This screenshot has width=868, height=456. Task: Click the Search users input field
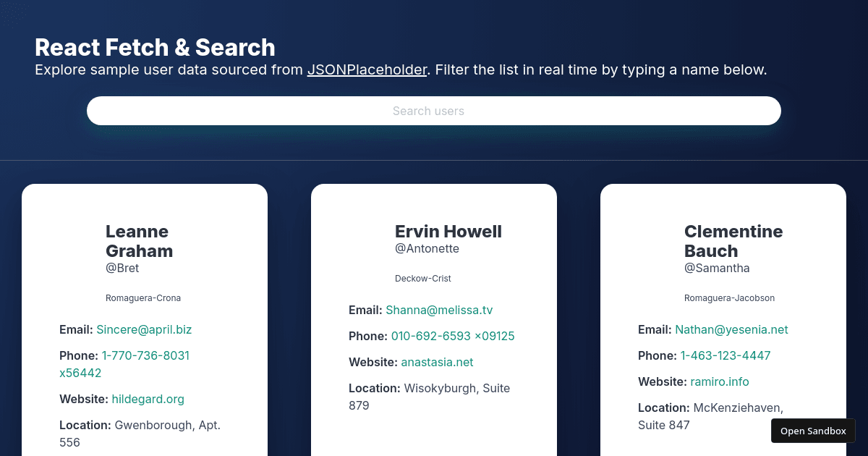coord(434,111)
